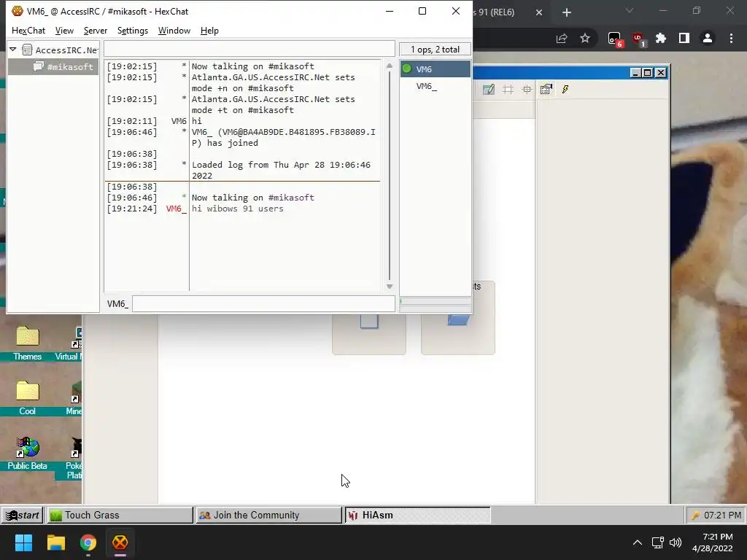Open Chrome three-dot menu
Image resolution: width=747 pixels, height=560 pixels.
(731, 38)
